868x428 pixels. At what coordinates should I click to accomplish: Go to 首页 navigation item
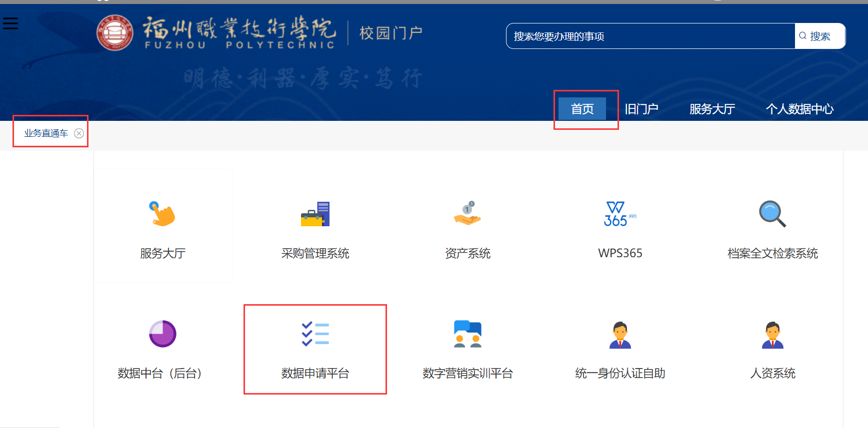pos(582,109)
